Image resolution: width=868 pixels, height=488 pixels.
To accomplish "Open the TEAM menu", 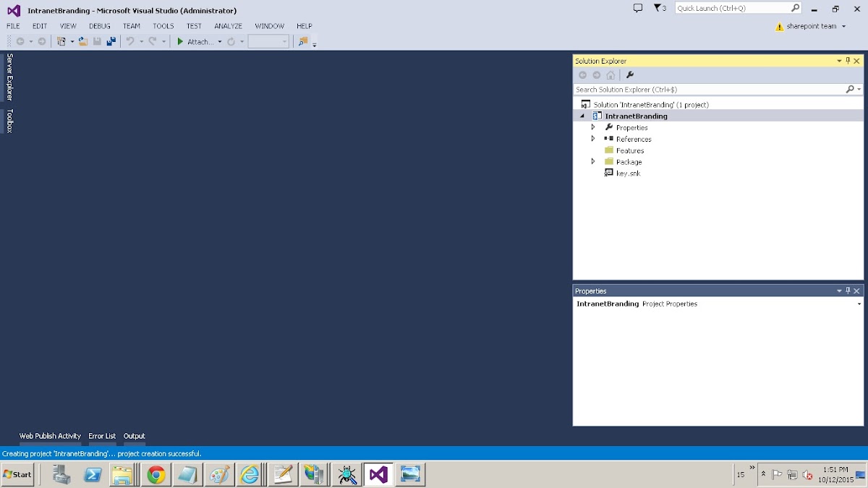I will click(132, 26).
